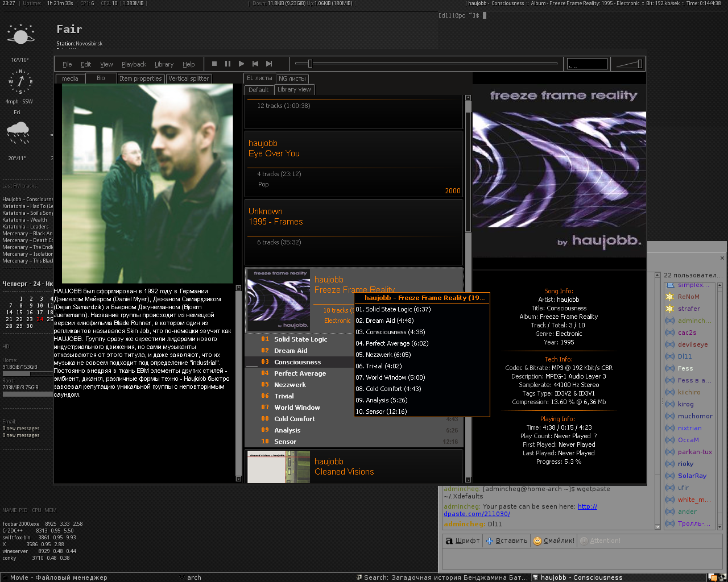The height and width of the screenshot is (582, 728).
Task: Click the playlist scrollbar up arrow
Action: click(x=468, y=98)
